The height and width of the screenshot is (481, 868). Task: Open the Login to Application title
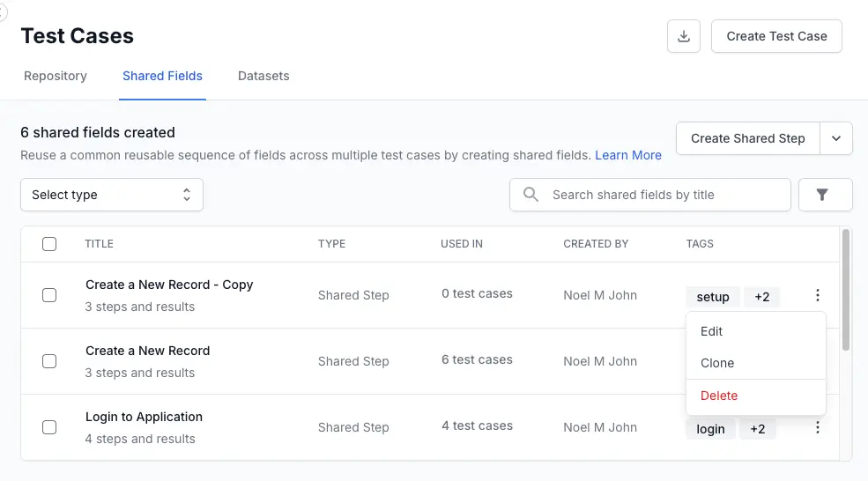pyautogui.click(x=144, y=417)
